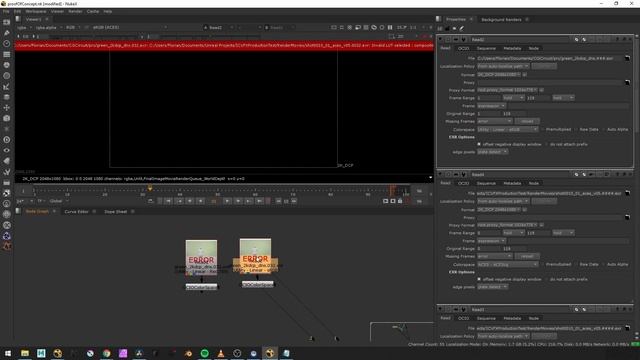
Task: Open the Keyer nodes toolbar menu
Action: [7, 86]
